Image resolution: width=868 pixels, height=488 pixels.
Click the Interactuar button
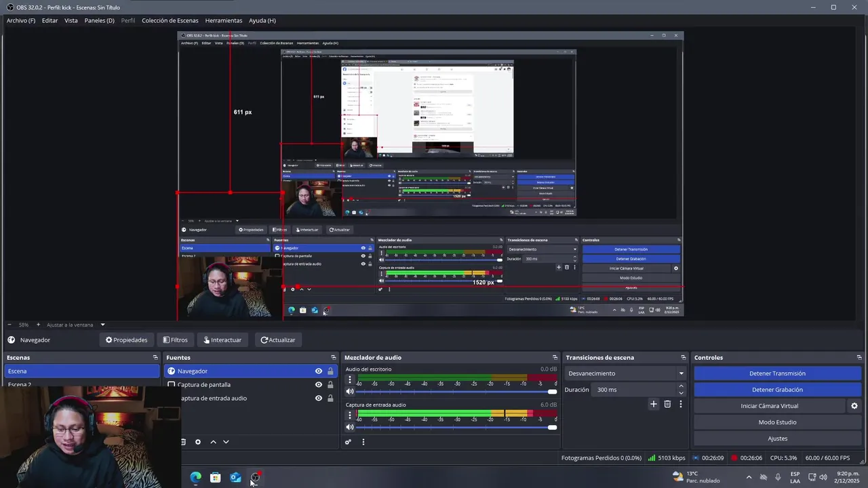(222, 340)
